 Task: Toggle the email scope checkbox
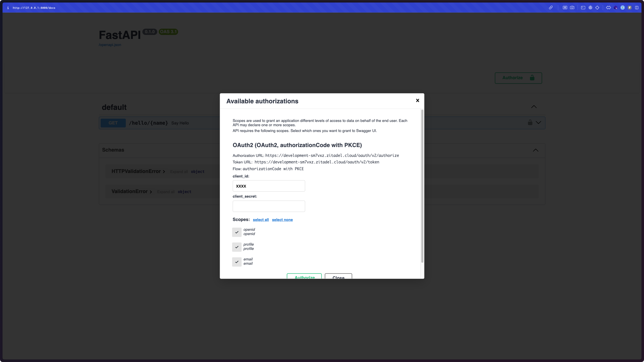pyautogui.click(x=237, y=262)
